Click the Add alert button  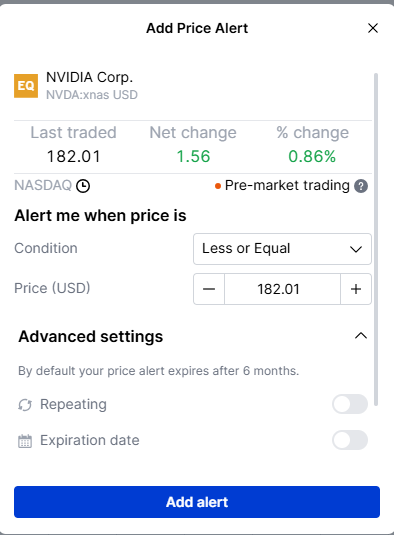(x=197, y=502)
